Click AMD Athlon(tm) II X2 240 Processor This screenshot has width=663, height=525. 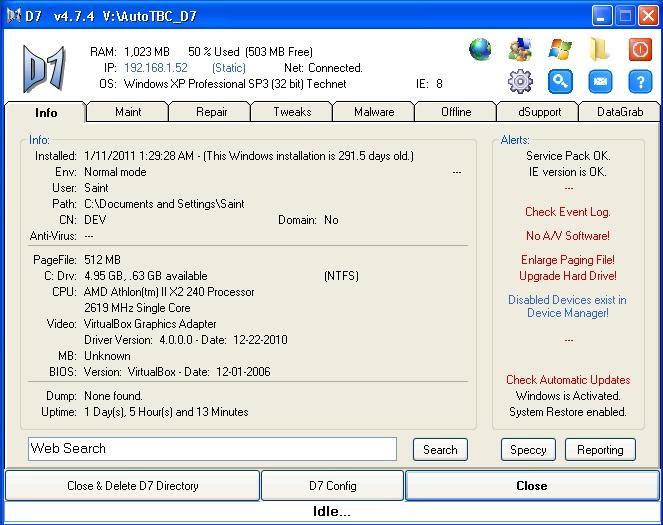169,292
